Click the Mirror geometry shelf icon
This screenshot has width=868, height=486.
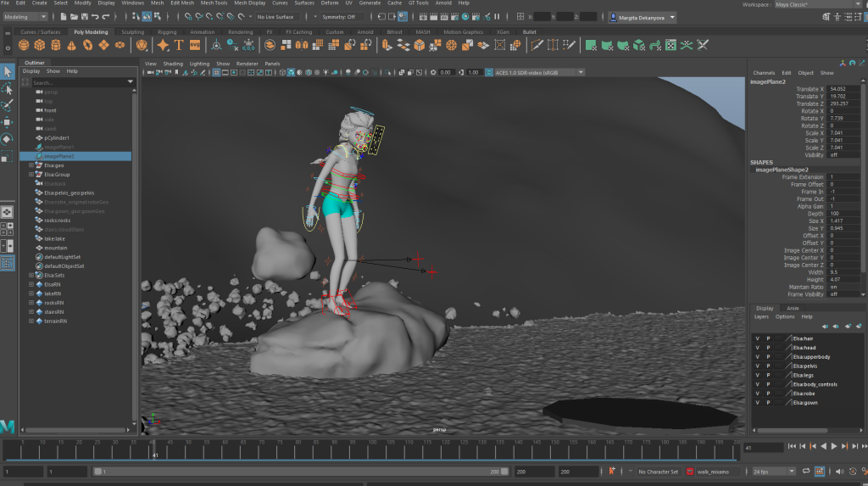pyautogui.click(x=302, y=46)
